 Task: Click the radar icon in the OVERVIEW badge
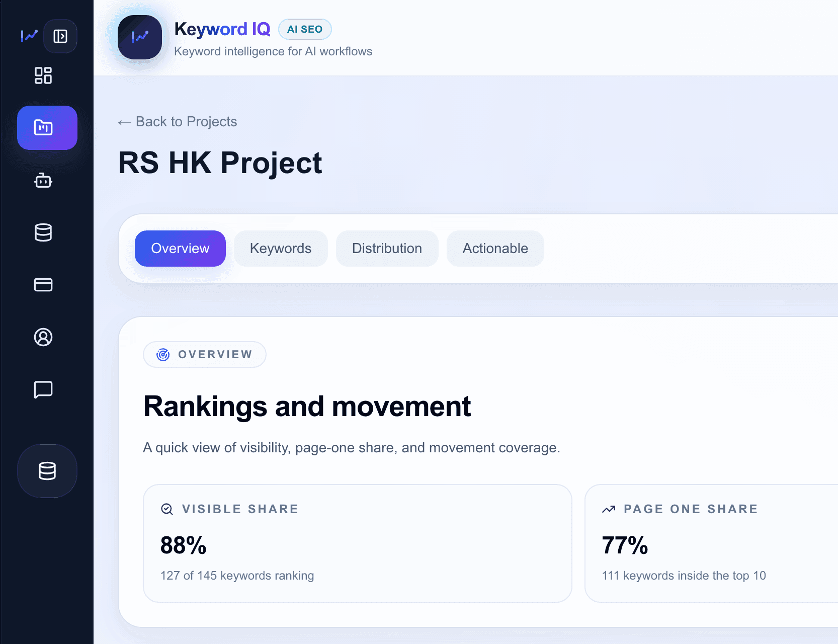point(162,354)
